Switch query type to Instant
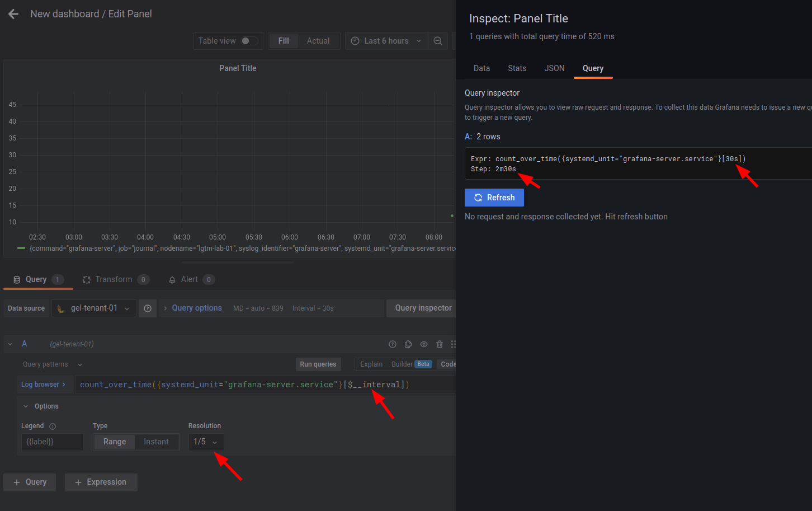 tap(157, 442)
